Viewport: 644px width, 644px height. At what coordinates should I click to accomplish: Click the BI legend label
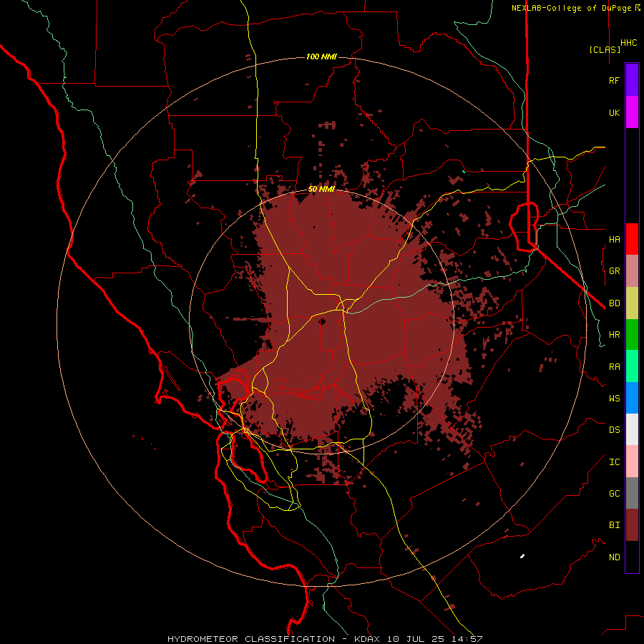pyautogui.click(x=614, y=525)
